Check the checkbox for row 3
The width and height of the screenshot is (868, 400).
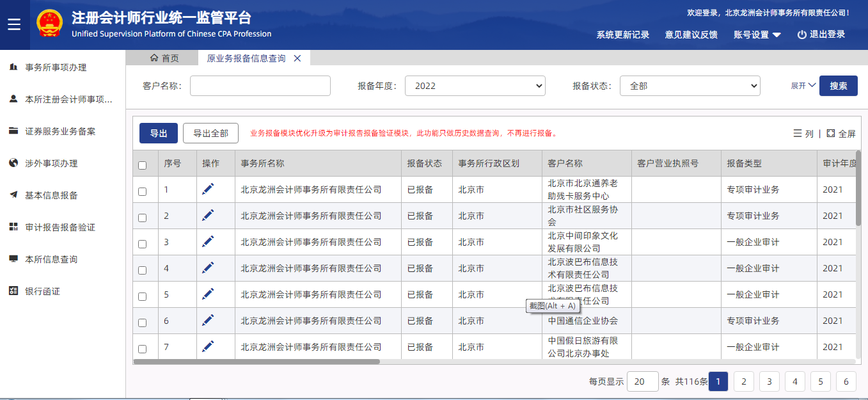click(143, 244)
